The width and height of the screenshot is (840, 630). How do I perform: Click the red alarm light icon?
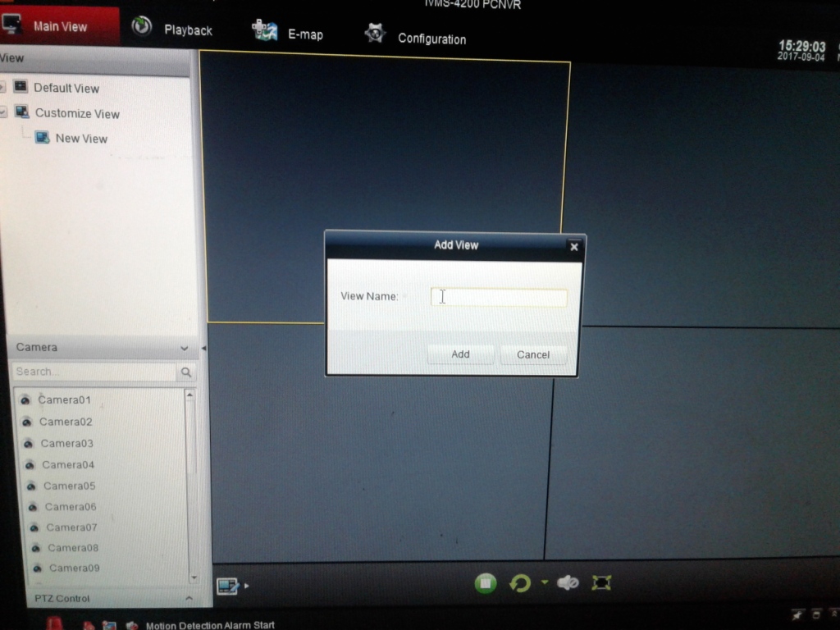55,623
